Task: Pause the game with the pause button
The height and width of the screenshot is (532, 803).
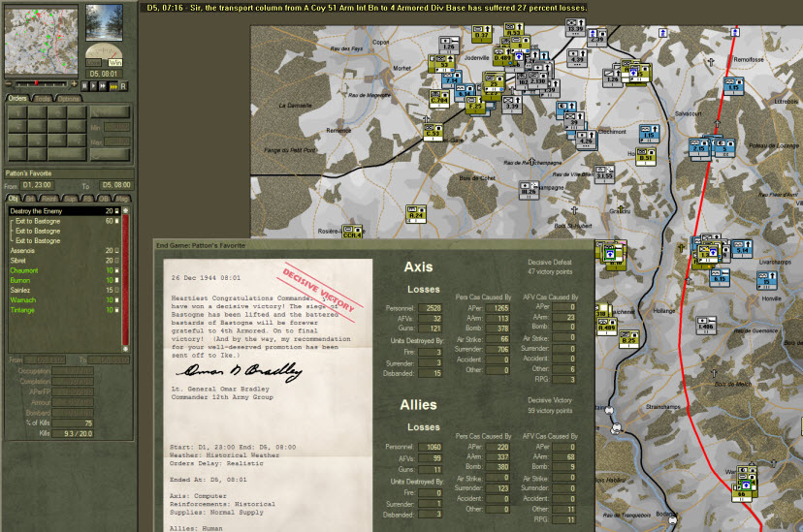Action: tap(84, 86)
